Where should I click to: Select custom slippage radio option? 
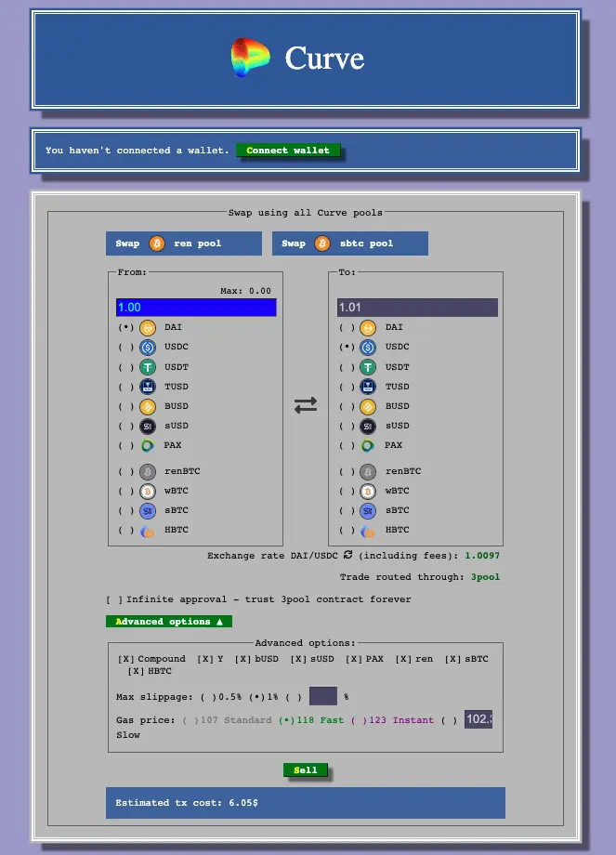[x=294, y=697]
